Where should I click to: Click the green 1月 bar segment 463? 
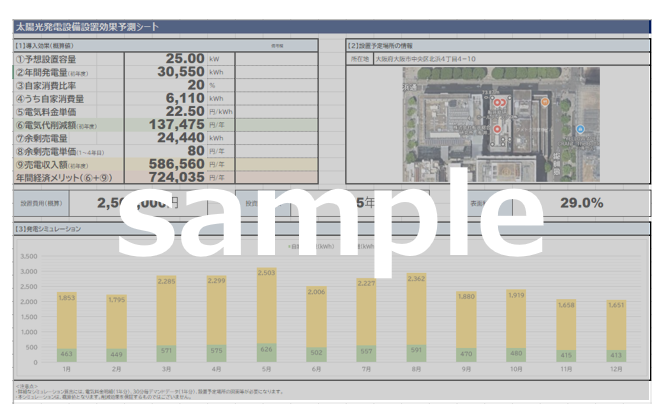tap(67, 354)
